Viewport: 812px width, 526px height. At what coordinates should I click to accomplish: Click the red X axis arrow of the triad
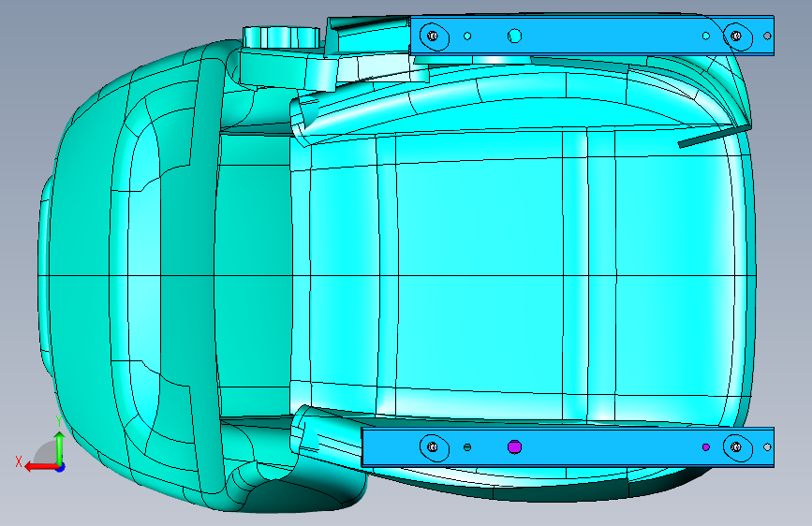(40, 467)
